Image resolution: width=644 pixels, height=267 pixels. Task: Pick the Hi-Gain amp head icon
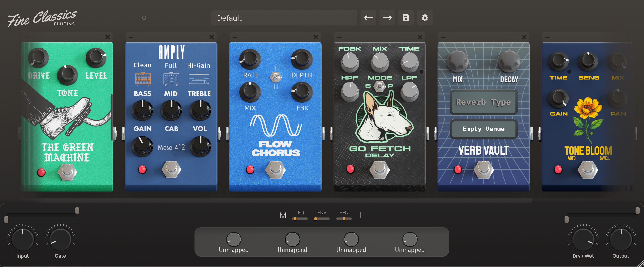[x=199, y=79]
